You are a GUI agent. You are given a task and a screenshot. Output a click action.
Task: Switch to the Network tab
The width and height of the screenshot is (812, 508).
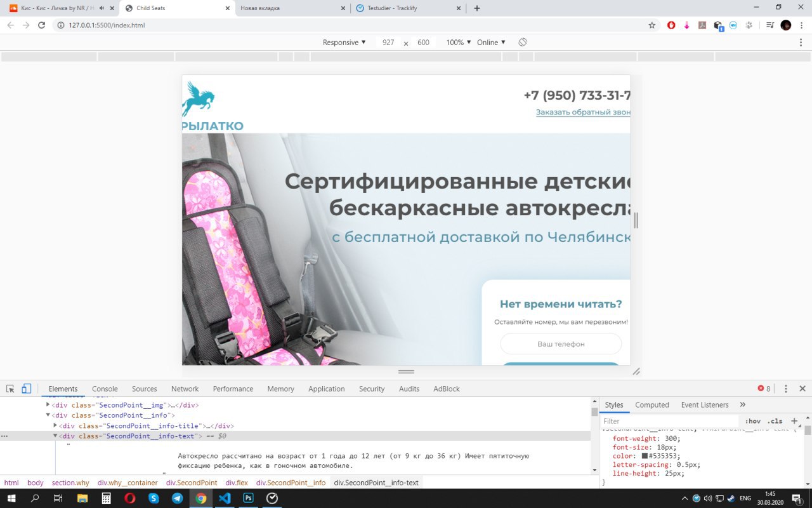click(185, 389)
